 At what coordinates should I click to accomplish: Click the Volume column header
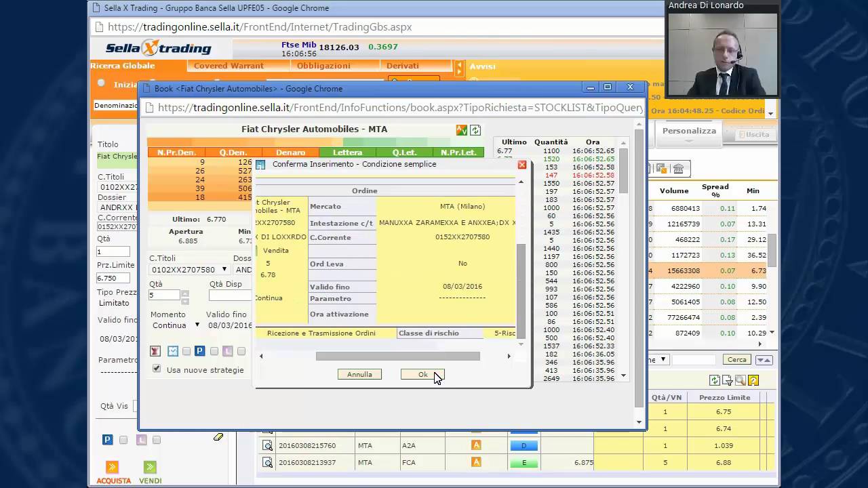[674, 191]
